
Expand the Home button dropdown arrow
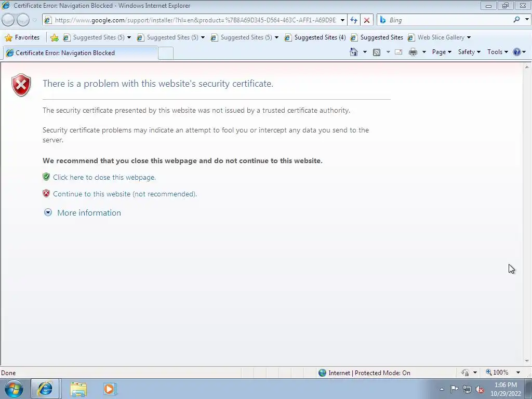[x=365, y=52]
